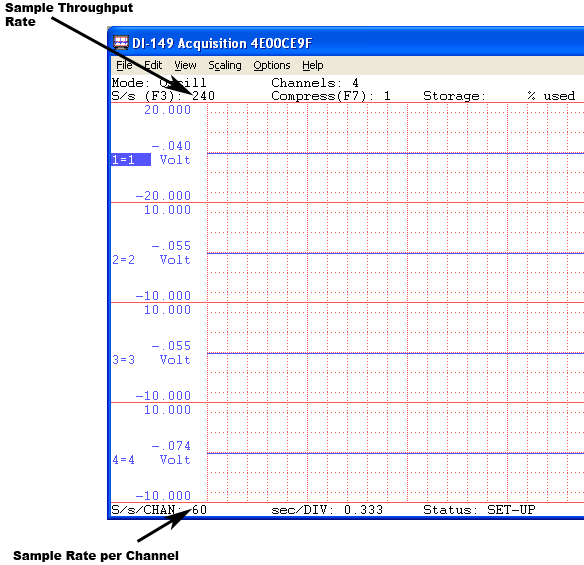584x565 pixels.
Task: Click the SET-UP status text
Action: click(x=511, y=510)
